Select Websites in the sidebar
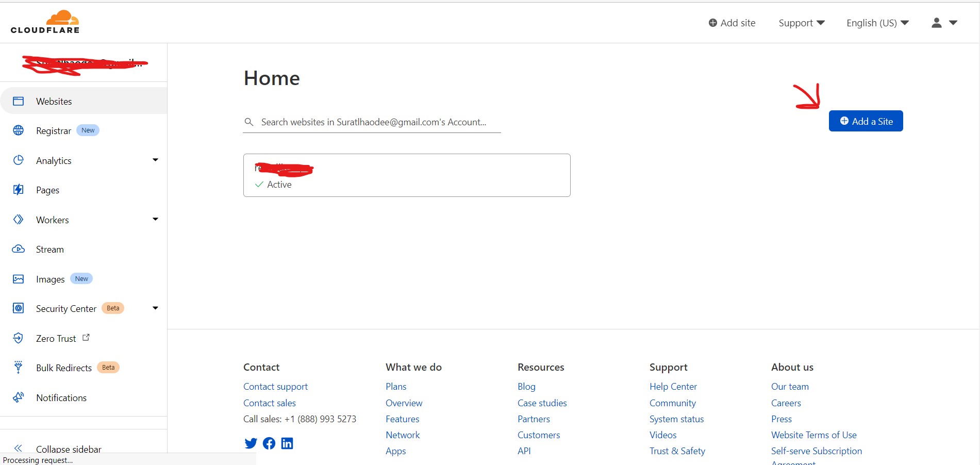 54,101
